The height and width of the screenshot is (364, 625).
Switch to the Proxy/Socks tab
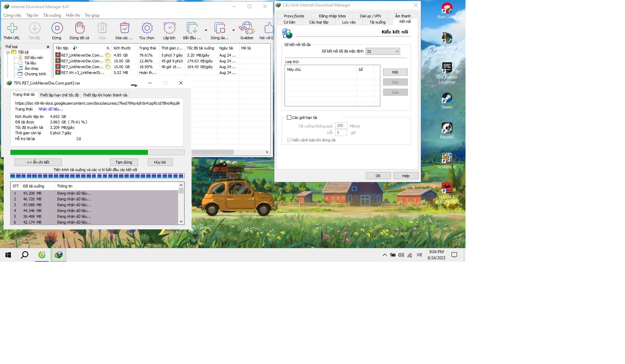point(294,16)
